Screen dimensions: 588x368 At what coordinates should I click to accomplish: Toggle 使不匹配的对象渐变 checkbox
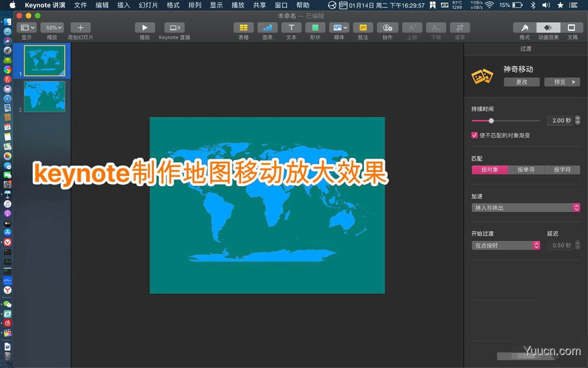click(475, 135)
